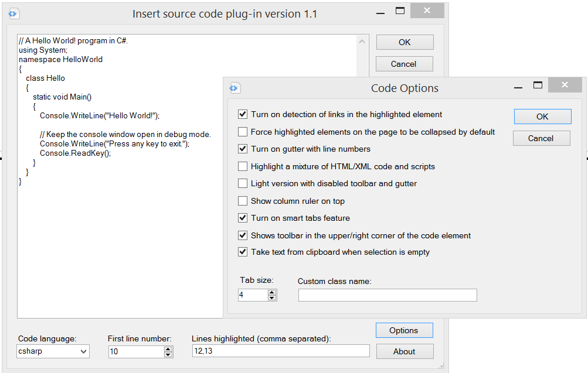Click the Code Options dialog title icon

(234, 88)
